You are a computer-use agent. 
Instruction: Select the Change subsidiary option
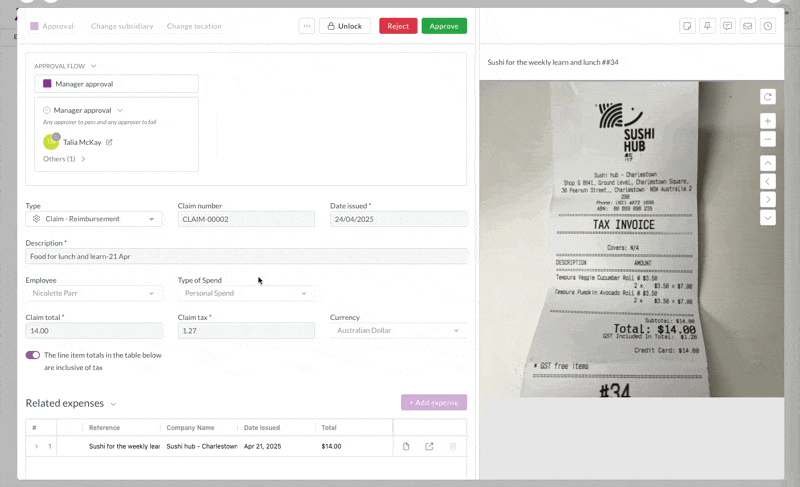point(122,26)
